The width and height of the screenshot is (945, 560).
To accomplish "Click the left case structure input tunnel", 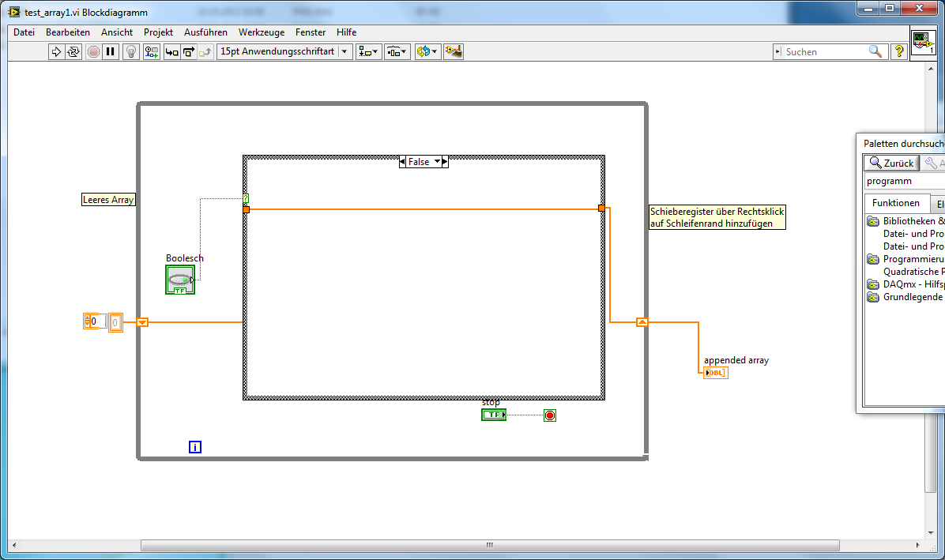I will (x=246, y=209).
